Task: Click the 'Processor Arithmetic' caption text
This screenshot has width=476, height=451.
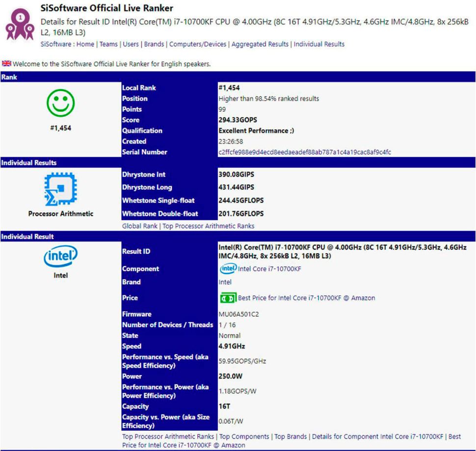Action: click(x=61, y=214)
